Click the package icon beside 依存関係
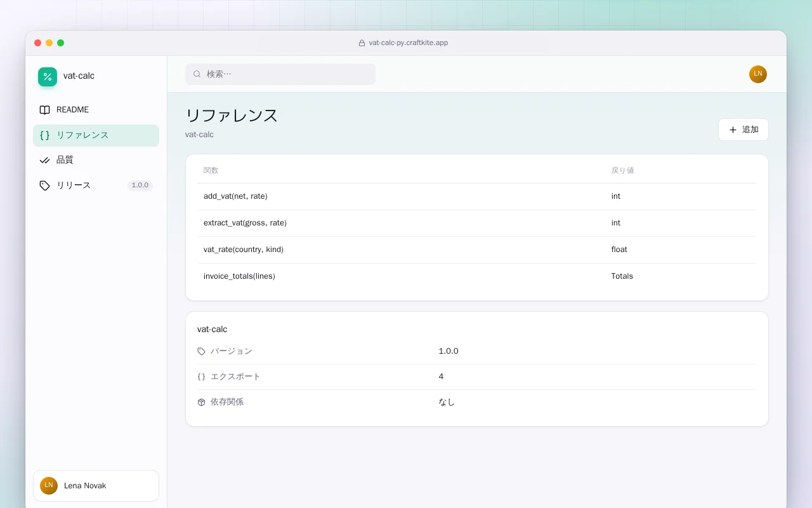This screenshot has height=508, width=812. tap(201, 402)
